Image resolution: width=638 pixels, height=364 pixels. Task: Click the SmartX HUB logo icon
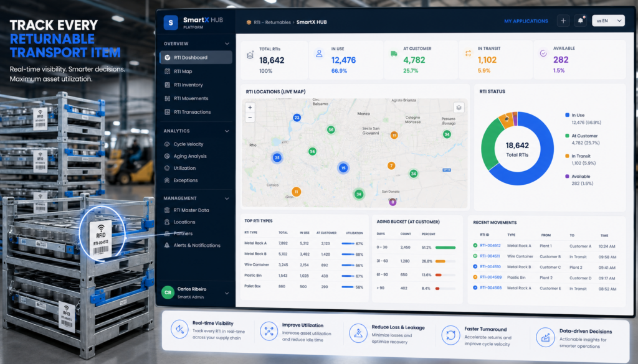pos(171,23)
